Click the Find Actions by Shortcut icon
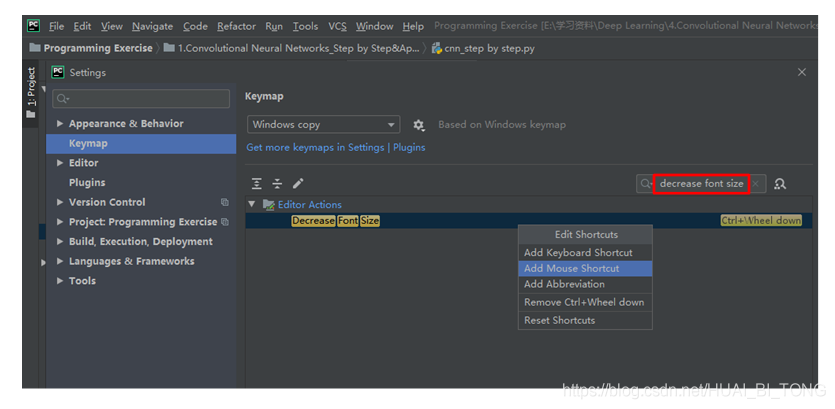Image resolution: width=835 pixels, height=409 pixels. pyautogui.click(x=780, y=184)
